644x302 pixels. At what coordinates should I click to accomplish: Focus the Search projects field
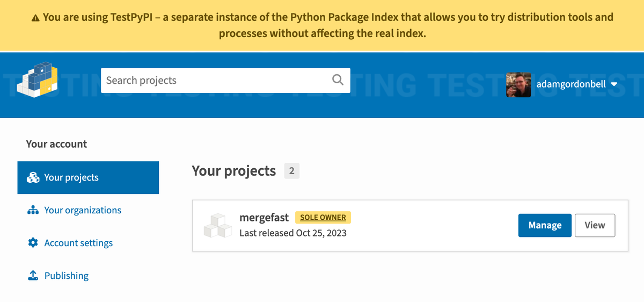(225, 80)
